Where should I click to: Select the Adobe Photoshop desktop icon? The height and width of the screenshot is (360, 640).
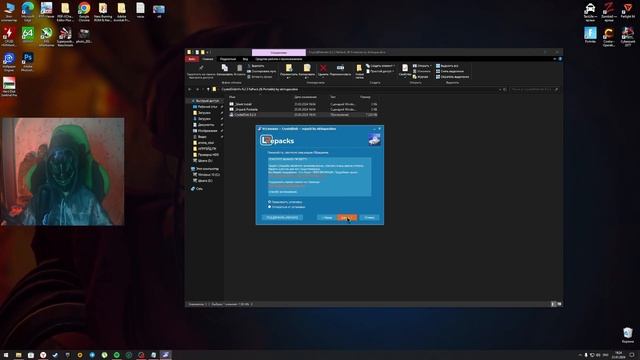[27, 62]
